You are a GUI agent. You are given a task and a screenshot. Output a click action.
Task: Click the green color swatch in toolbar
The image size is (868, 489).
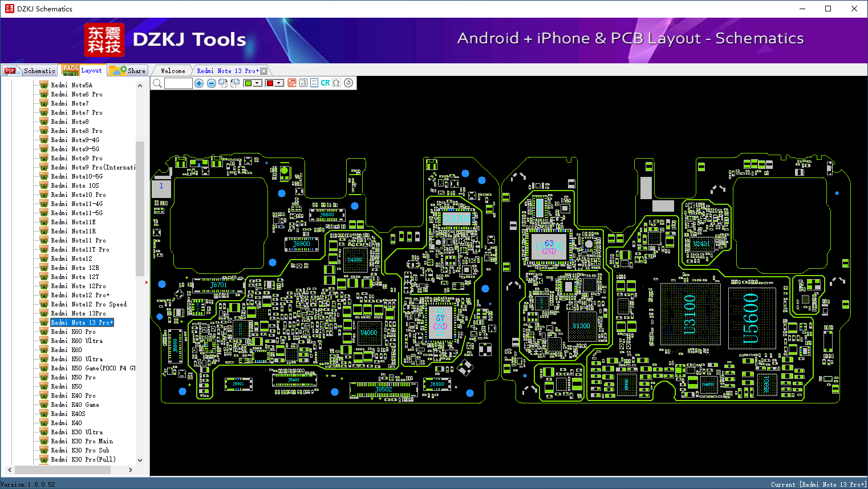248,83
